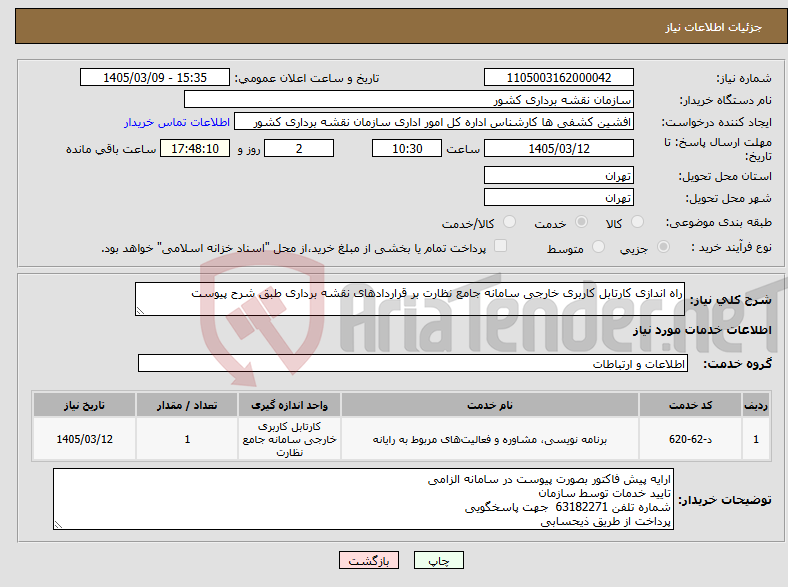Select the کالا radio button

pyautogui.click(x=637, y=222)
